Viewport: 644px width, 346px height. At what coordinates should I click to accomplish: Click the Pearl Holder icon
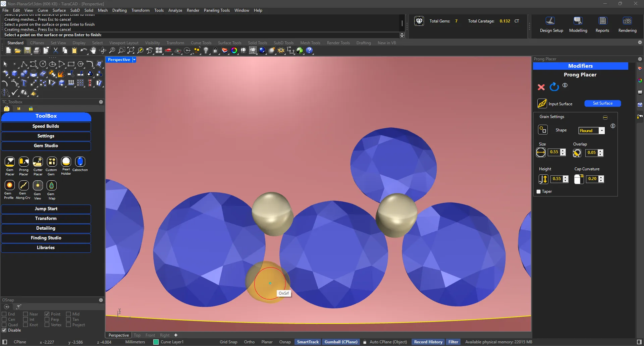point(66,162)
